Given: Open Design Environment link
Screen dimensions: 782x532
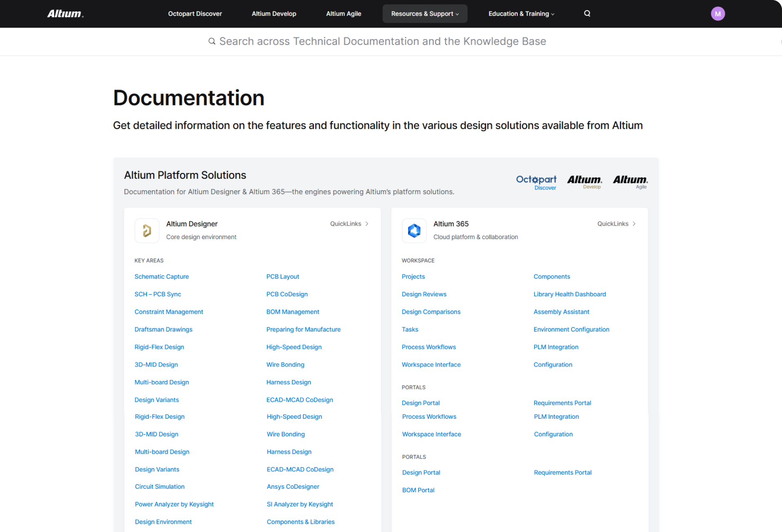Looking at the screenshot, I should (163, 521).
